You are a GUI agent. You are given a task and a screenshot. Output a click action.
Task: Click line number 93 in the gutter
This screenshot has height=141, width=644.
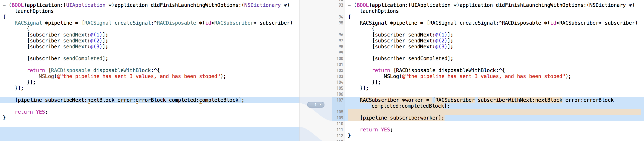click(341, 5)
